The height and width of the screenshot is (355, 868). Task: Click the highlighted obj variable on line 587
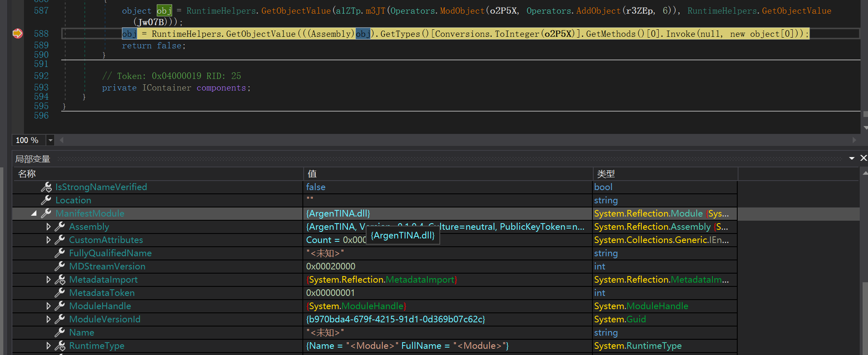pyautogui.click(x=164, y=11)
